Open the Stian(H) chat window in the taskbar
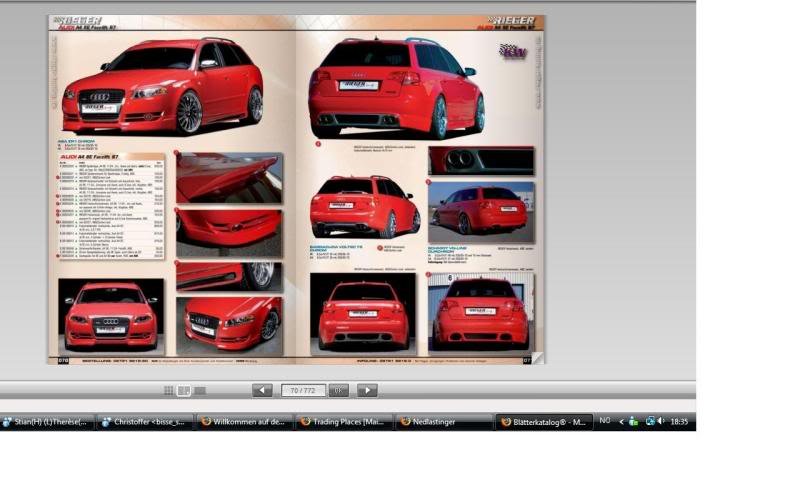Viewport: 800px width, 480px height. 48,422
